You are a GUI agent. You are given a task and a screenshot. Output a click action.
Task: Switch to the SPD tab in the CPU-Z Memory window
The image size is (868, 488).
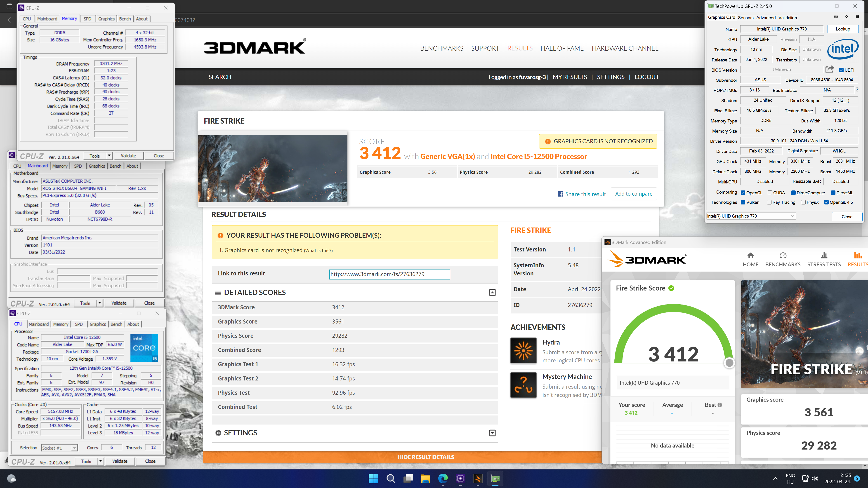coord(87,19)
